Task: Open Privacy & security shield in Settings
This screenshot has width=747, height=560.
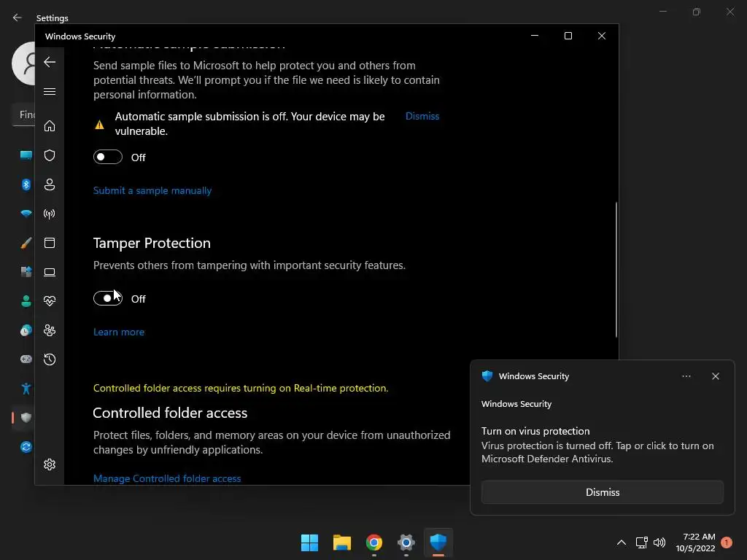Action: click(26, 418)
